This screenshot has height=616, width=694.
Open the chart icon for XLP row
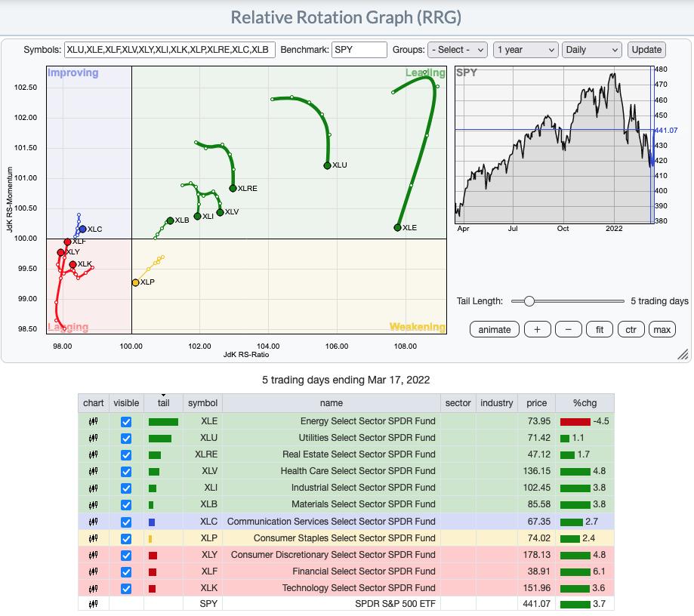coord(93,538)
